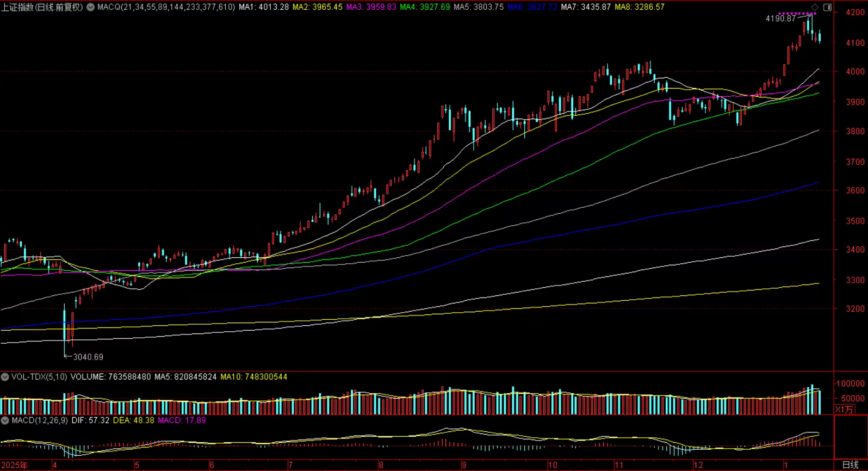Click the diamond marker icon at top right
The width and height of the screenshot is (868, 471).
tap(815, 7)
